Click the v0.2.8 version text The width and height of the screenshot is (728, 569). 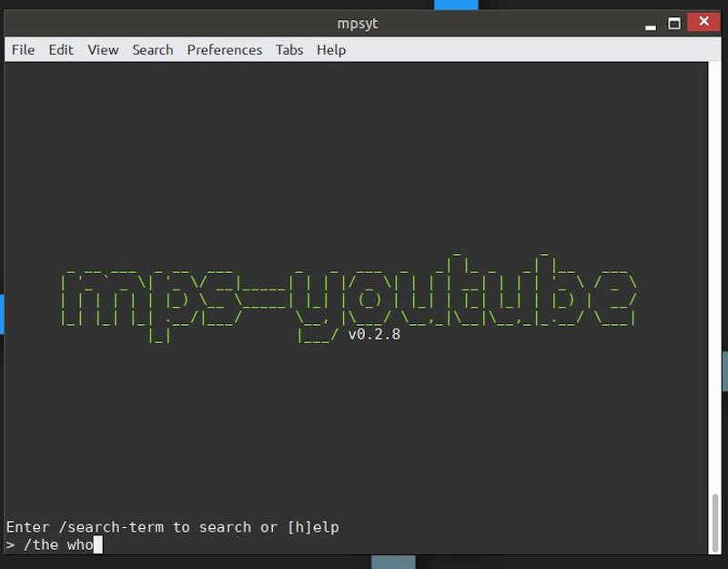[374, 334]
